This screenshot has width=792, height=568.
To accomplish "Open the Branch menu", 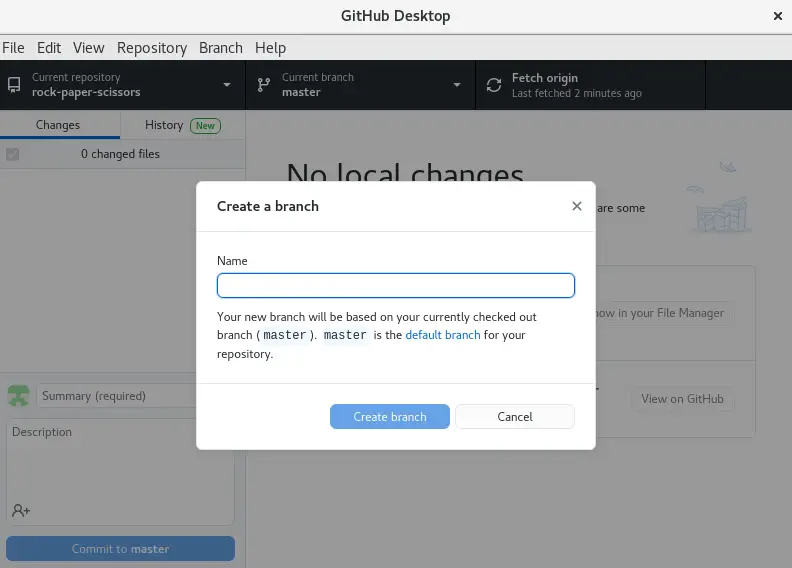I will 221,48.
